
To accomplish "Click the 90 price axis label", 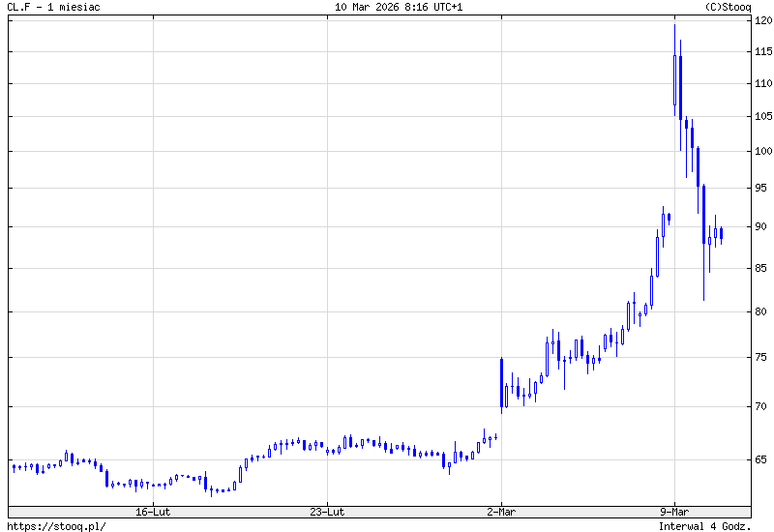I will pyautogui.click(x=760, y=226).
